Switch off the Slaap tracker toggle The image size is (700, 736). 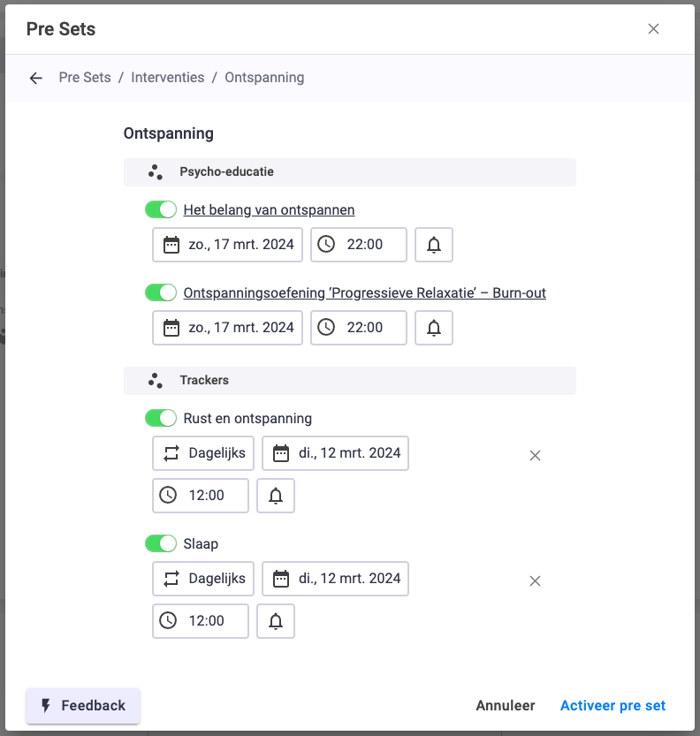click(x=161, y=543)
